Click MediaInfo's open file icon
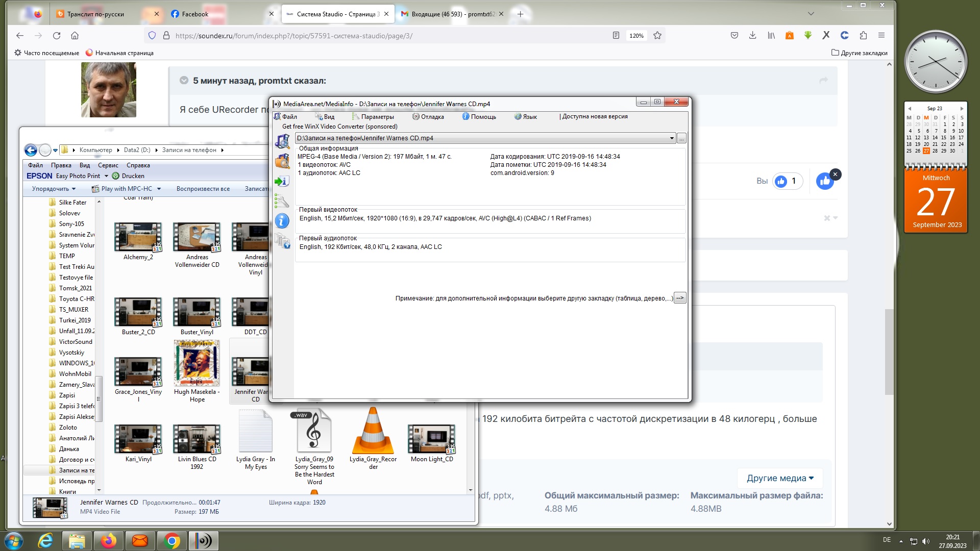 282,141
